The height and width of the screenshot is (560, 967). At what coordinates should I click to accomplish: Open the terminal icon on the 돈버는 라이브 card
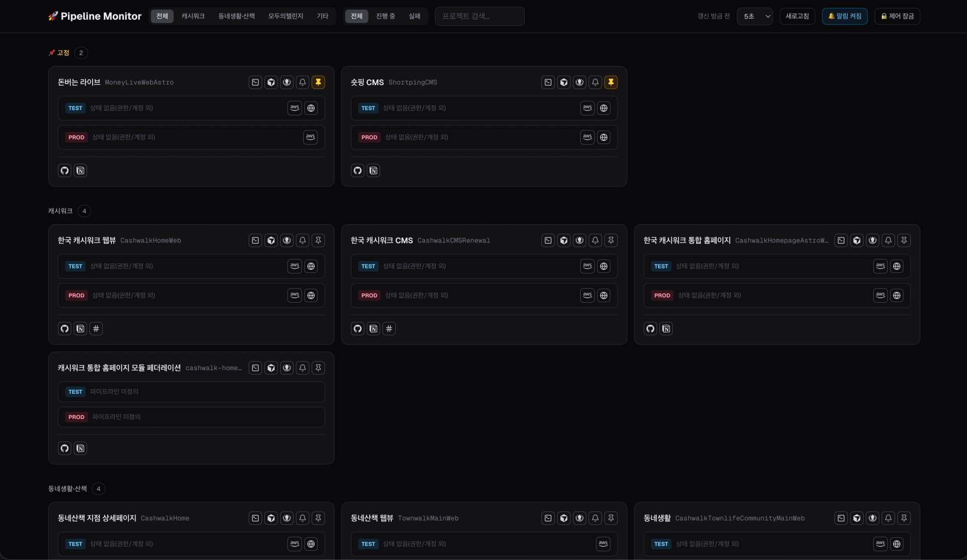[x=255, y=82]
